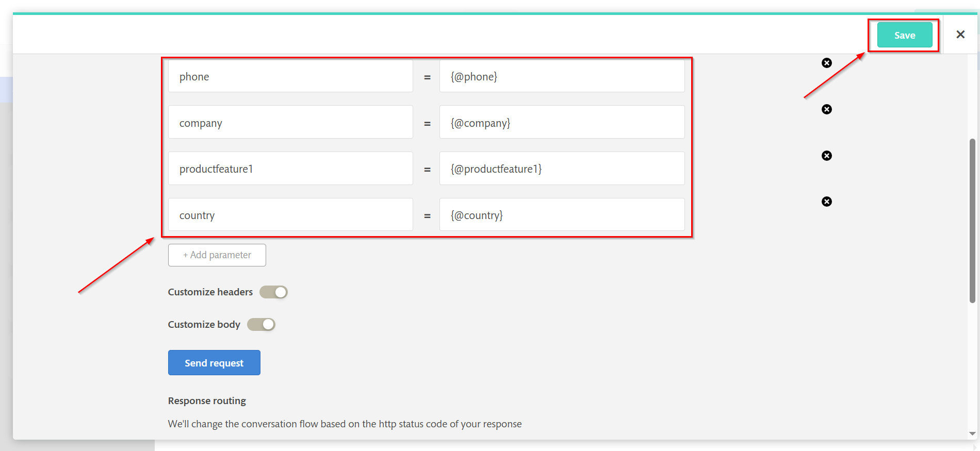
Task: Remove the company parameter row
Action: tap(827, 109)
